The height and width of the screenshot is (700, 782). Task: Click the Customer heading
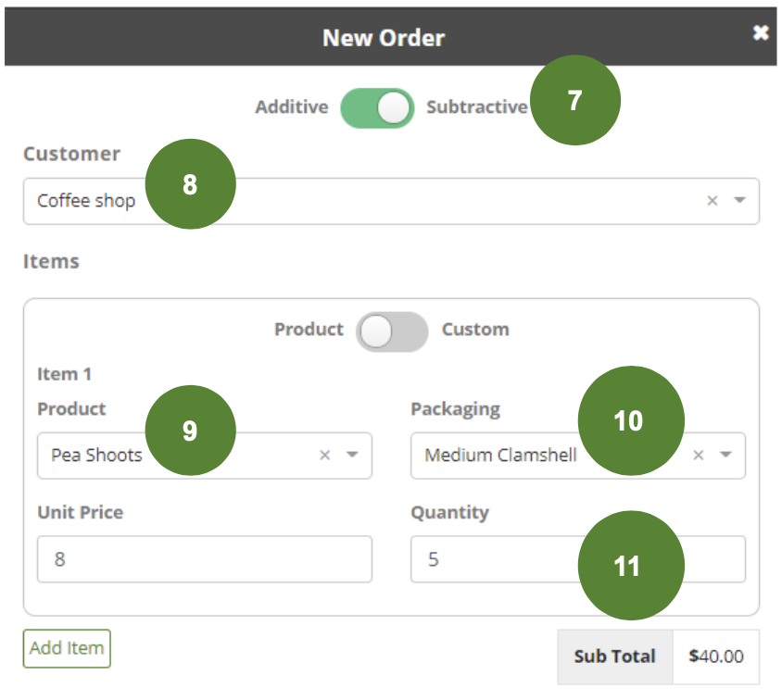[72, 154]
